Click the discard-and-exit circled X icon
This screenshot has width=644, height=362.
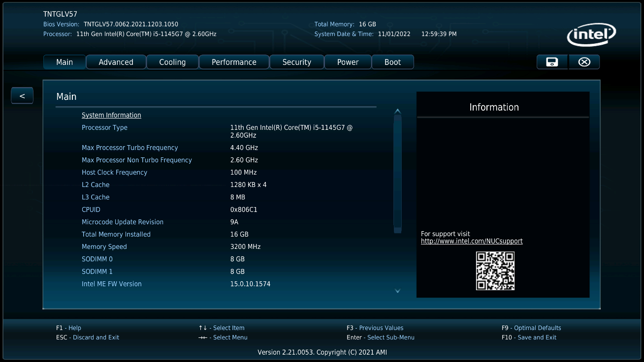584,61
